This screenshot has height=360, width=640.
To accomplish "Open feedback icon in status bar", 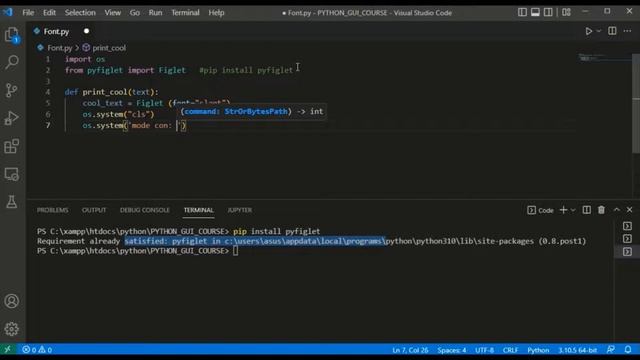I will point(611,350).
